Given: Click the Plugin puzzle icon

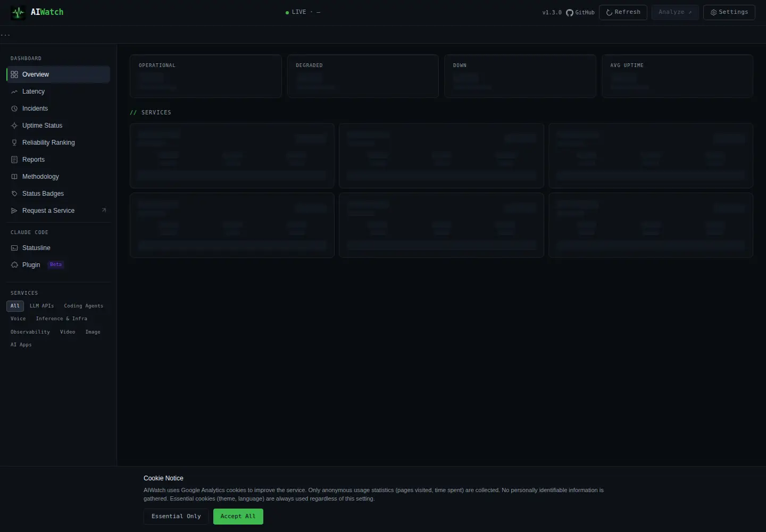Looking at the screenshot, I should 14,265.
